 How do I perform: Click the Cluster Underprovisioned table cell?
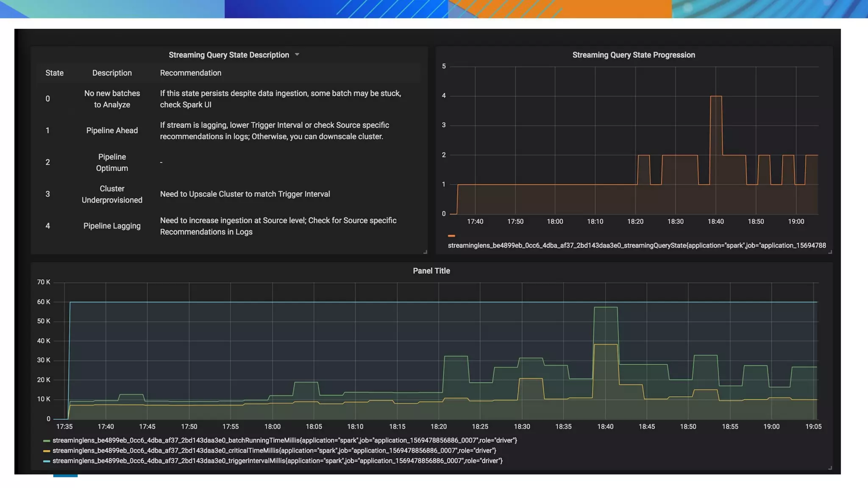112,194
